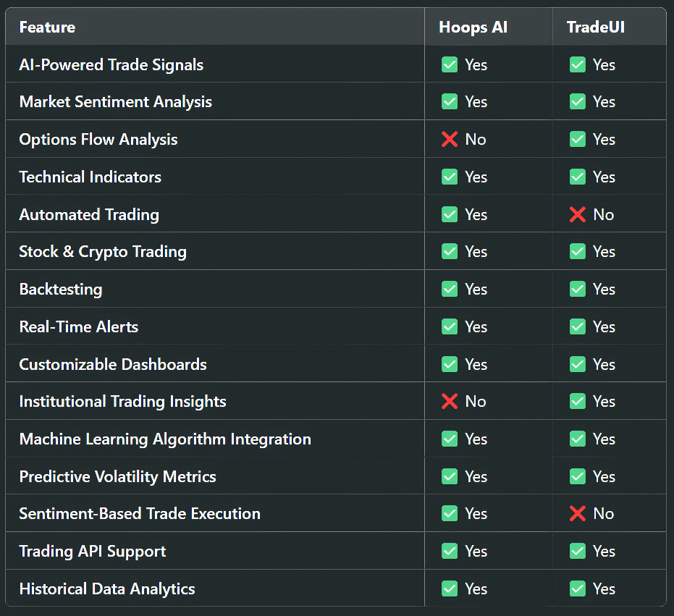
Task: Click the Hoops AI "Yes" text for Automated Trading
Action: 476,215
